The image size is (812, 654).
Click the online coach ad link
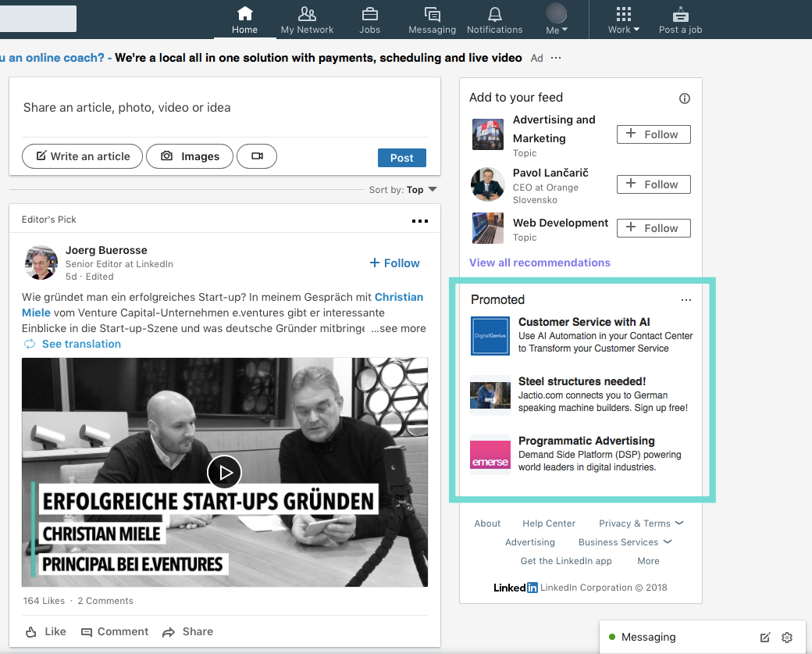click(x=52, y=58)
